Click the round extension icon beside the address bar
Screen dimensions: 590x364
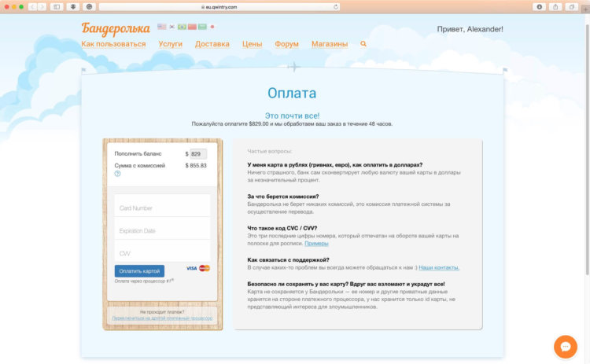pos(89,7)
